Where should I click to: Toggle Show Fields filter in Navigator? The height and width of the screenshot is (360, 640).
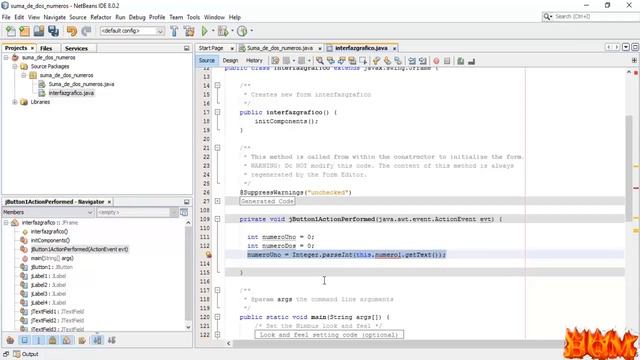[x=24, y=340]
